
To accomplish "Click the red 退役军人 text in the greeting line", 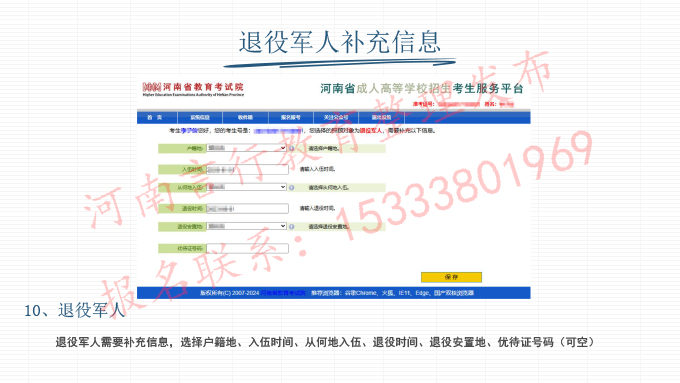I will coord(370,130).
